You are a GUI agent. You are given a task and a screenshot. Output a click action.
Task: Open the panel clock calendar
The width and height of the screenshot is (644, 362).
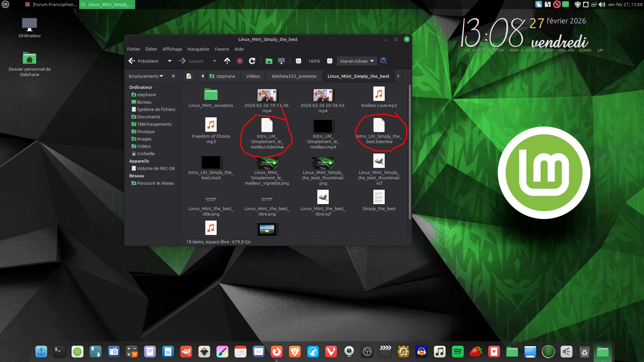click(625, 4)
